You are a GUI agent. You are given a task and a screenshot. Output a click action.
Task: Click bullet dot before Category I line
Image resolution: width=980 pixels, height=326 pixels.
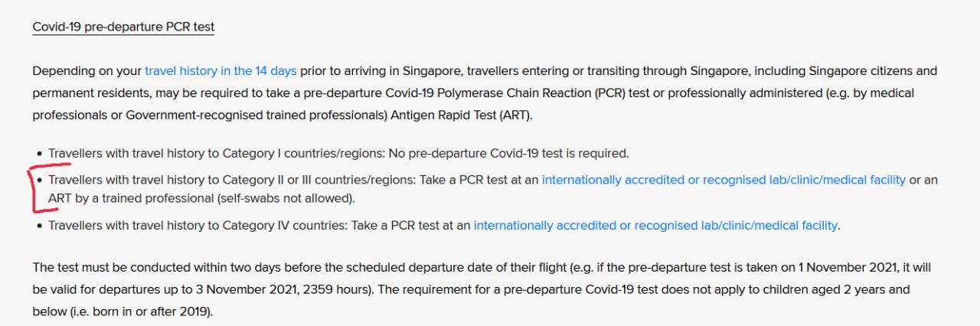pos(39,154)
